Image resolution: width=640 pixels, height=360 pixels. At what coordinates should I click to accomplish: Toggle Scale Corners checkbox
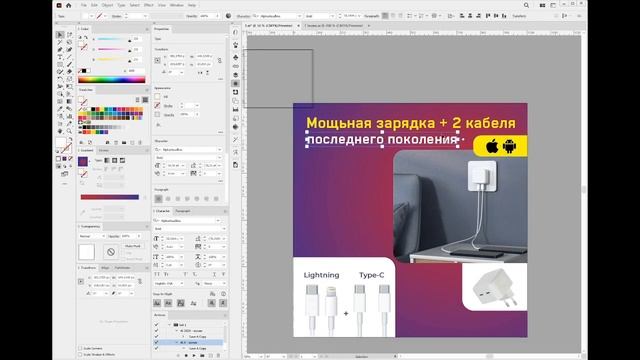click(x=80, y=349)
